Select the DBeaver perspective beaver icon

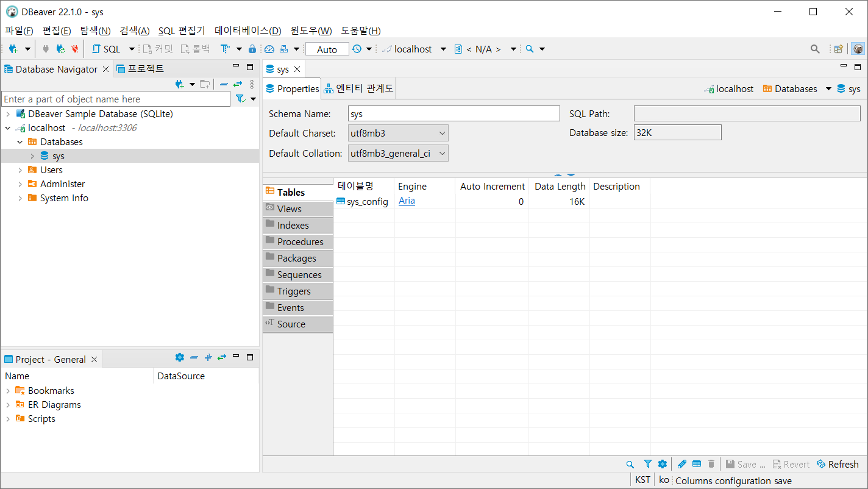tap(858, 49)
